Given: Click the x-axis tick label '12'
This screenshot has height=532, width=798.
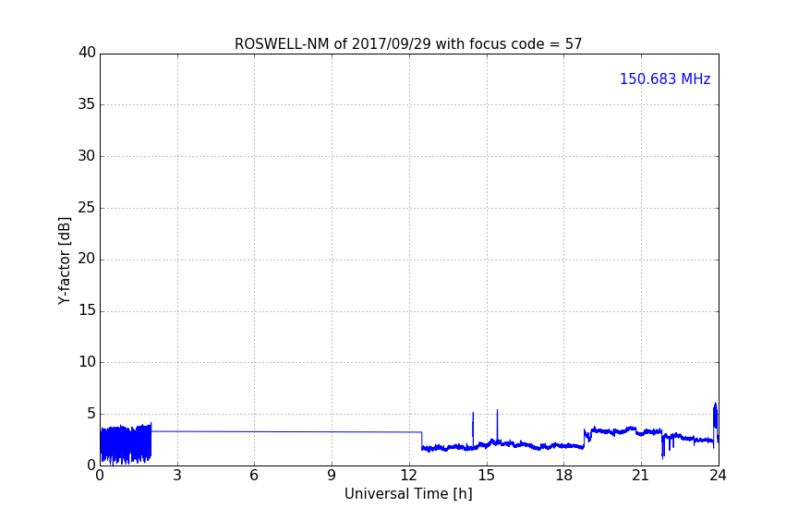Looking at the screenshot, I should pyautogui.click(x=409, y=476).
